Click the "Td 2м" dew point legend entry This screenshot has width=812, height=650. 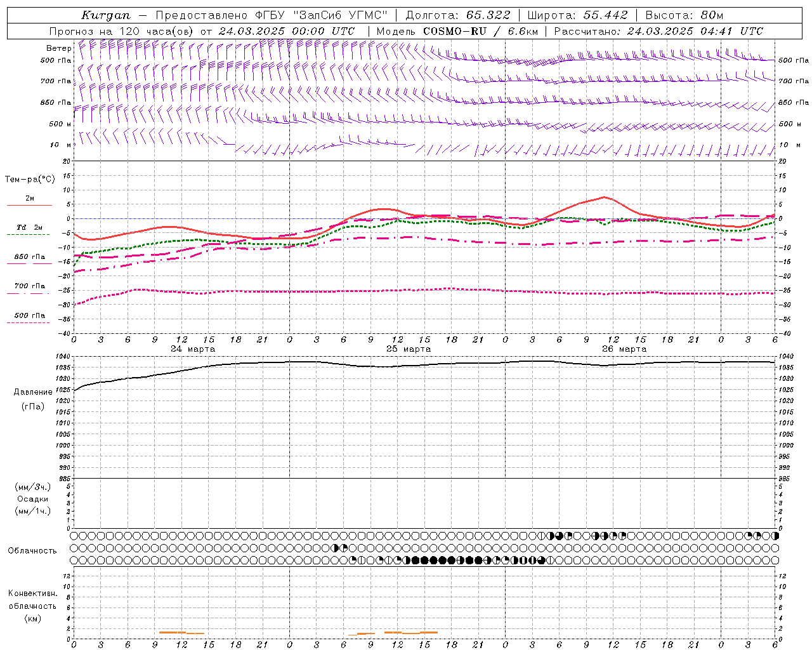30,227
